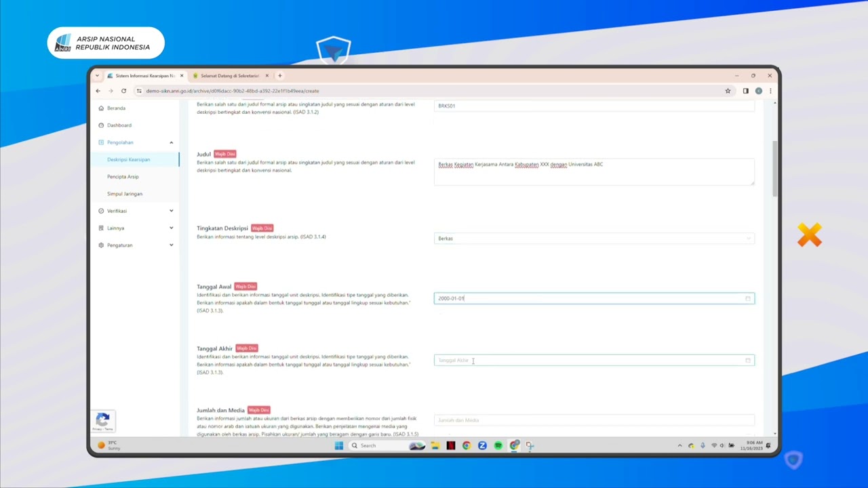
Task: Open calendar icon in Tanggal Akhir field
Action: click(x=748, y=360)
